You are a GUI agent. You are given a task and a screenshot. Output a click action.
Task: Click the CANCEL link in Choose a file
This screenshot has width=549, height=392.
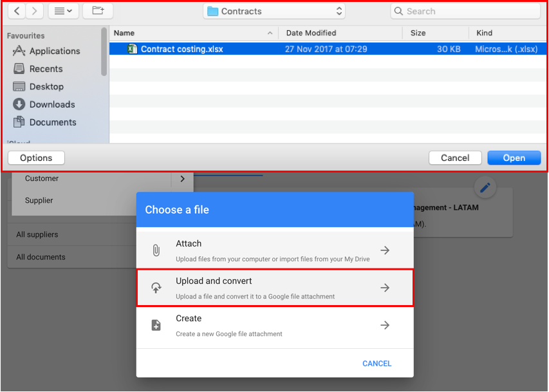pyautogui.click(x=377, y=363)
